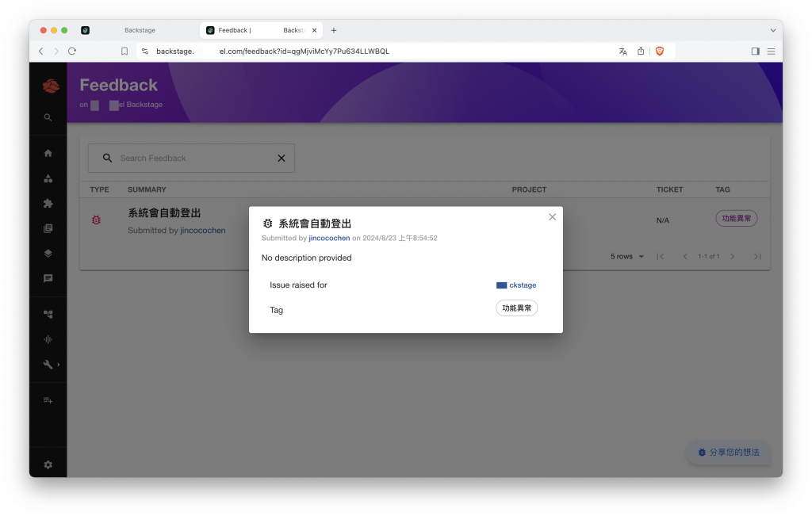This screenshot has height=516, width=812.
Task: Open the playlist-add icon in sidebar
Action: [48, 400]
